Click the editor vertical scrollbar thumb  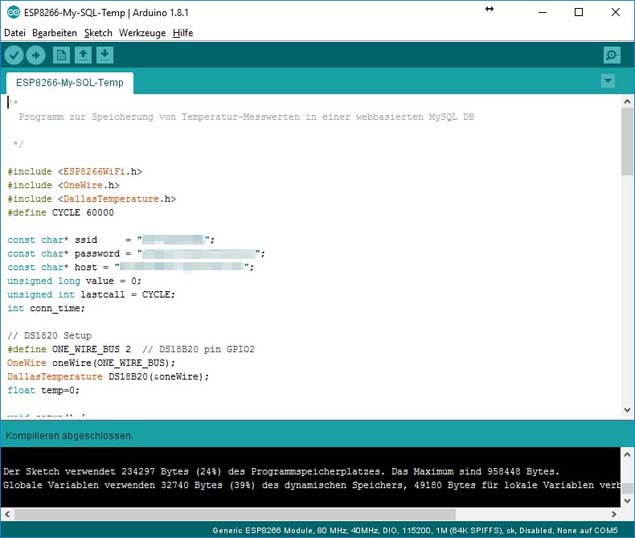(627, 142)
